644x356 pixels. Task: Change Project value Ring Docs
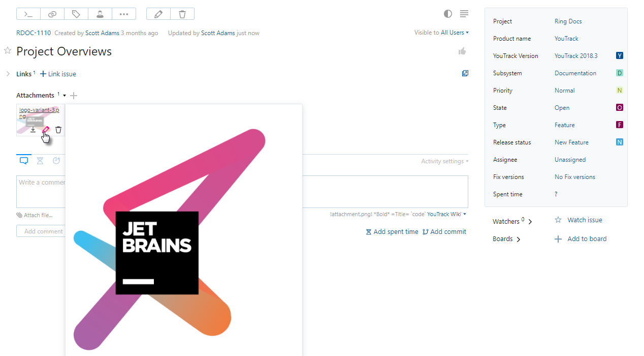[x=568, y=21]
